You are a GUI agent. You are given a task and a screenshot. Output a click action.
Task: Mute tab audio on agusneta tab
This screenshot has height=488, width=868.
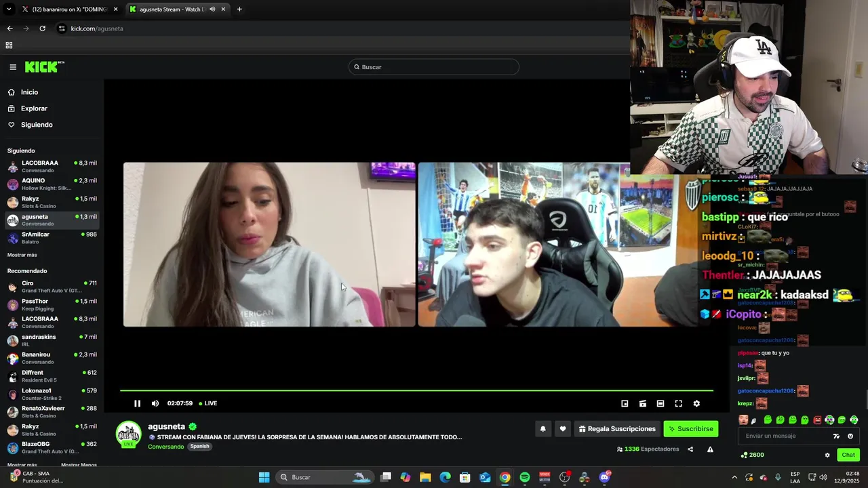tap(212, 9)
